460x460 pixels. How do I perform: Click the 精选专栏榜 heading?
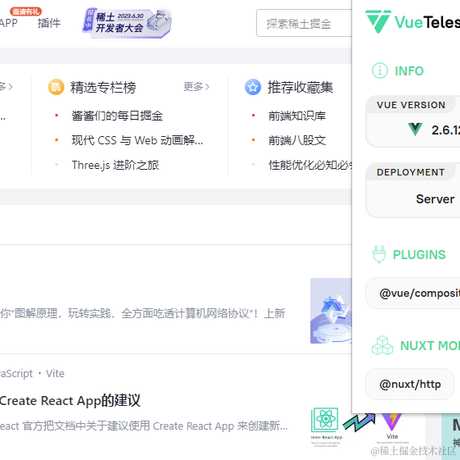click(103, 87)
